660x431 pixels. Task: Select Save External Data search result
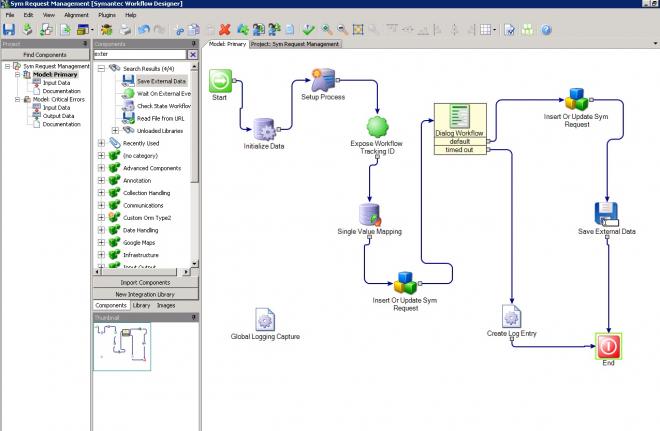coord(161,81)
